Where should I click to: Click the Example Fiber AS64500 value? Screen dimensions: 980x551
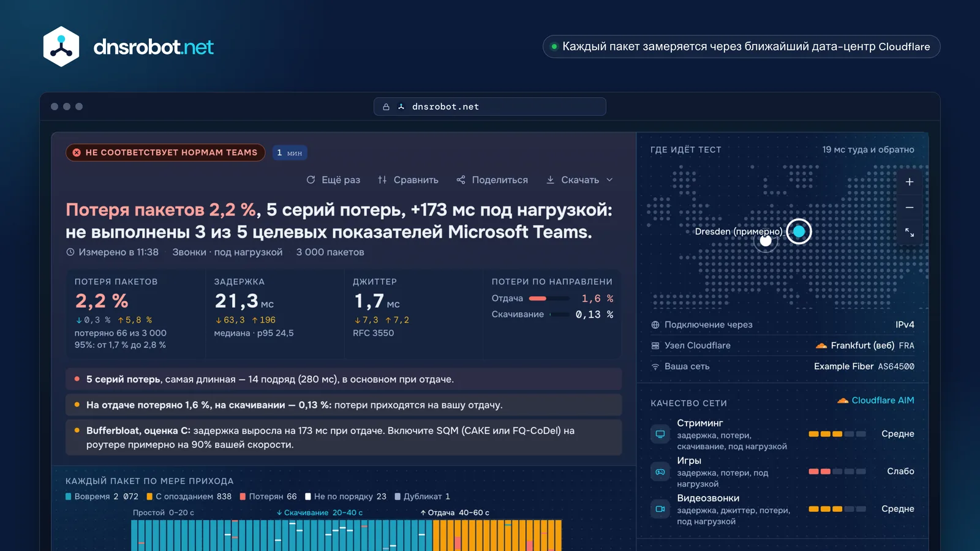click(x=864, y=367)
